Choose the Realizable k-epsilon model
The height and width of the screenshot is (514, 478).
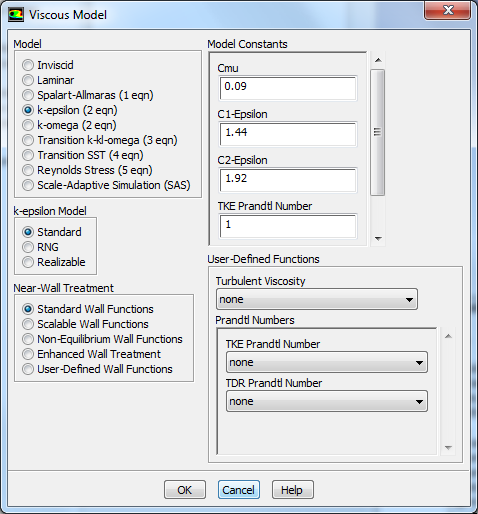click(x=28, y=262)
